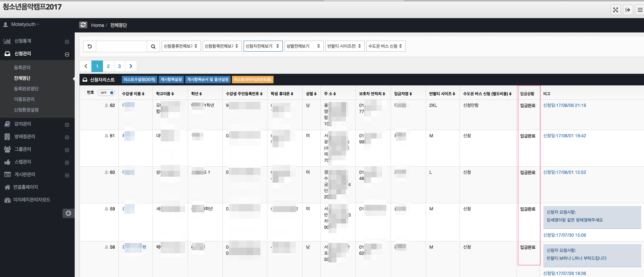The height and width of the screenshot is (277, 644).
Task: Click 신청일:17/08/06 21:16 text
Action: pyautogui.click(x=565, y=105)
